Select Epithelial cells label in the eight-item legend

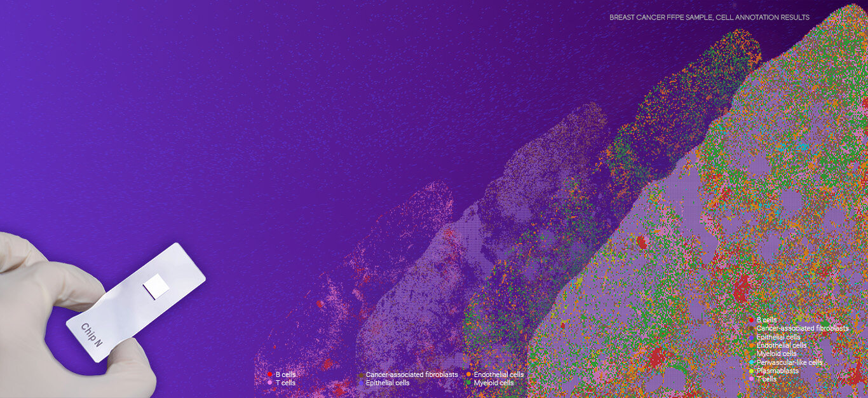[x=778, y=337]
